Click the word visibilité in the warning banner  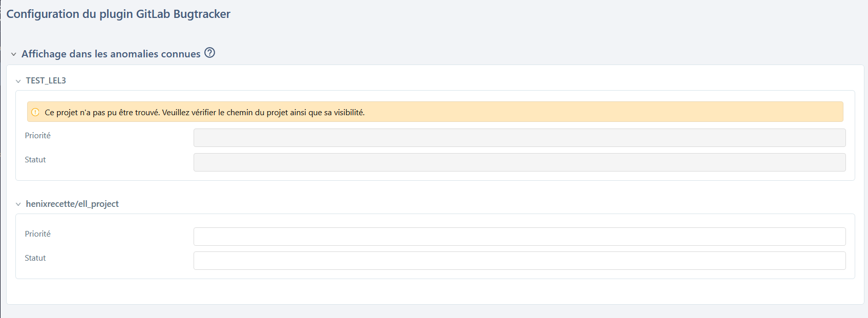coord(349,112)
